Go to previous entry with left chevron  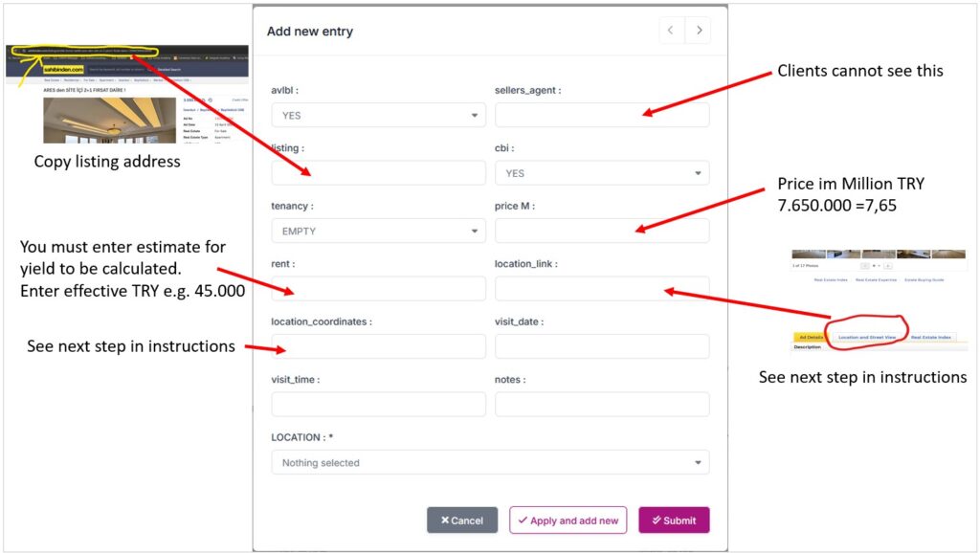coord(671,30)
